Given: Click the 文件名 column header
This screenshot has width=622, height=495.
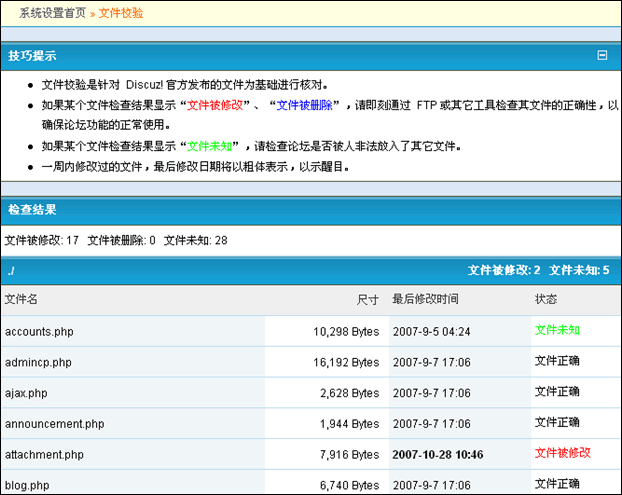Looking at the screenshot, I should 21,299.
